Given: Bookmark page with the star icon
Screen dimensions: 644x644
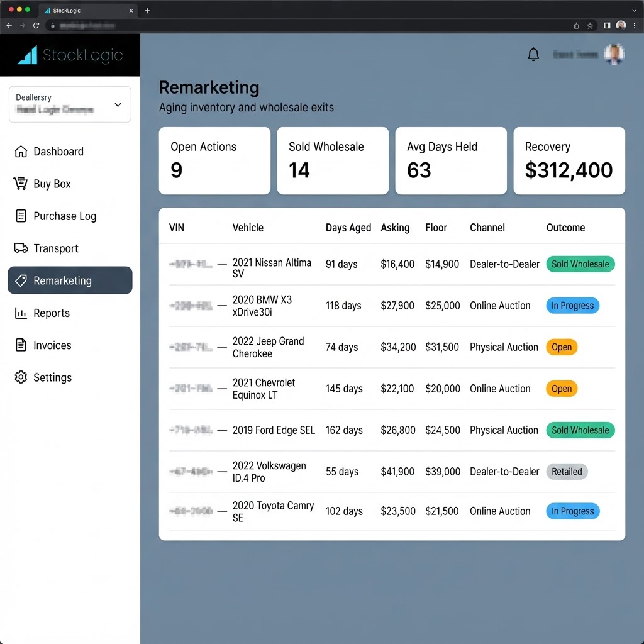Looking at the screenshot, I should point(590,25).
